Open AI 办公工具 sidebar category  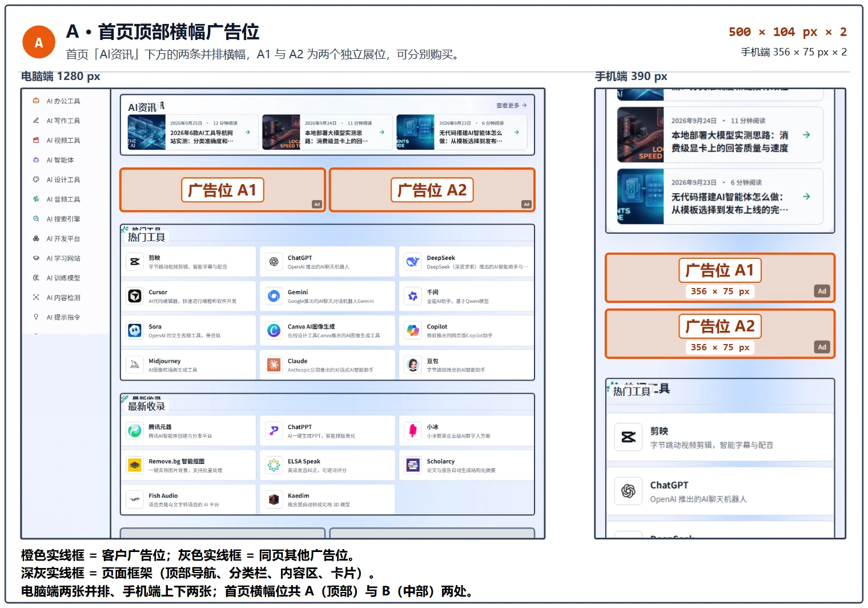[57, 101]
